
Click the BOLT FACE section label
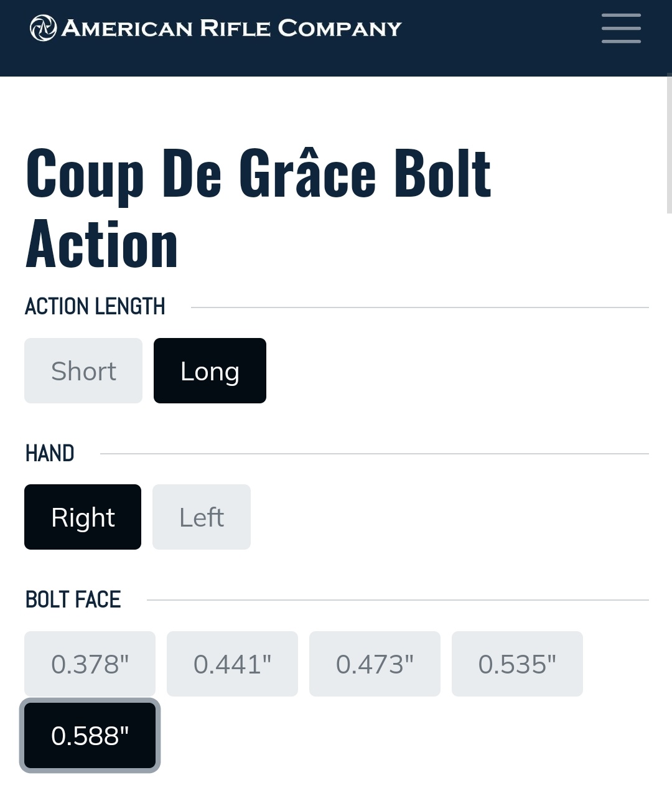73,599
